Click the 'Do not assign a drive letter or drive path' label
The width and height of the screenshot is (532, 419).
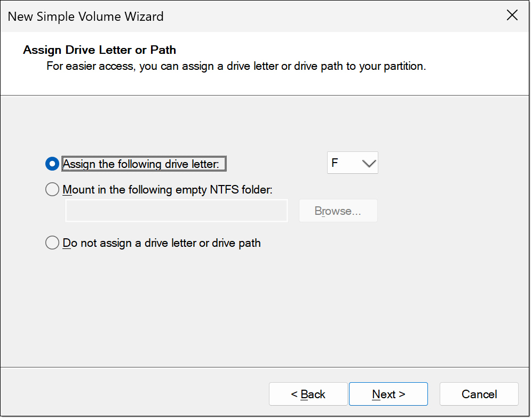click(x=162, y=243)
